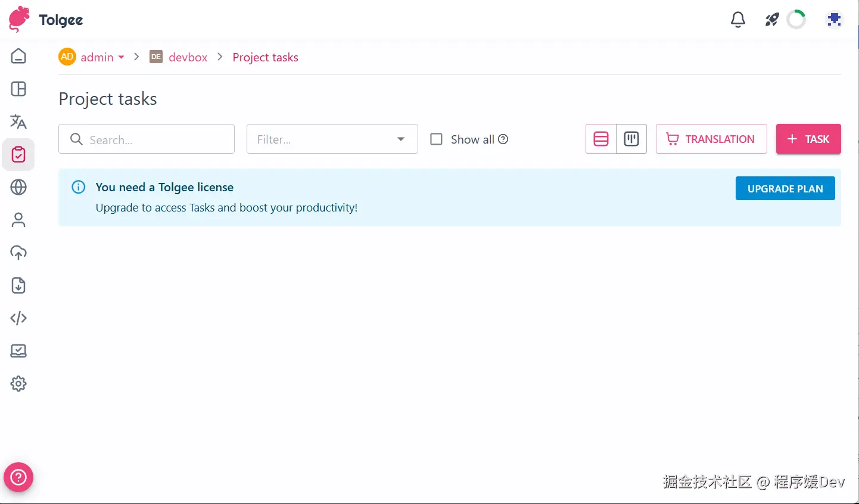Open Members person icon in sidebar
Image resolution: width=859 pixels, height=504 pixels.
[x=18, y=220]
